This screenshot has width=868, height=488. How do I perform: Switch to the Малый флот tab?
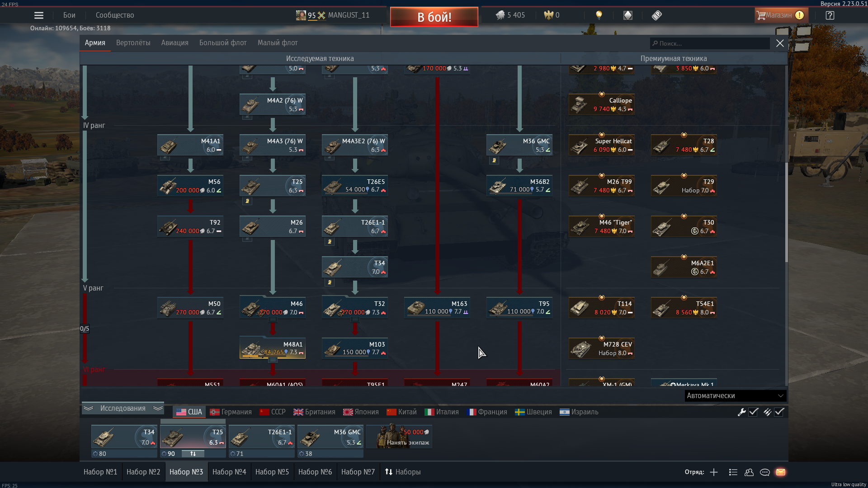coord(278,43)
